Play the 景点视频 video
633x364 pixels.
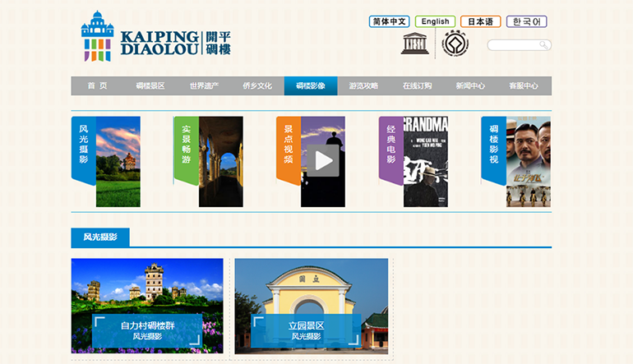pos(323,160)
